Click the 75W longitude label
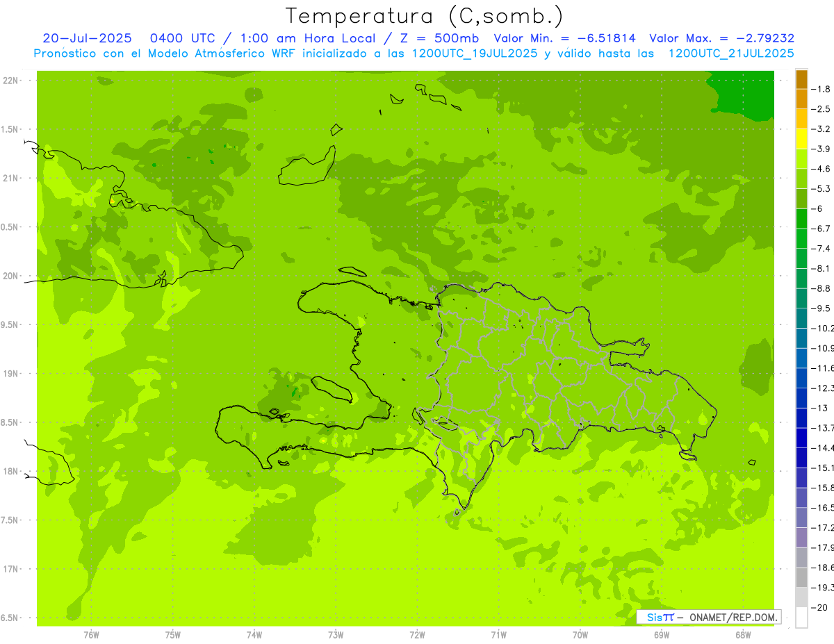 173,634
